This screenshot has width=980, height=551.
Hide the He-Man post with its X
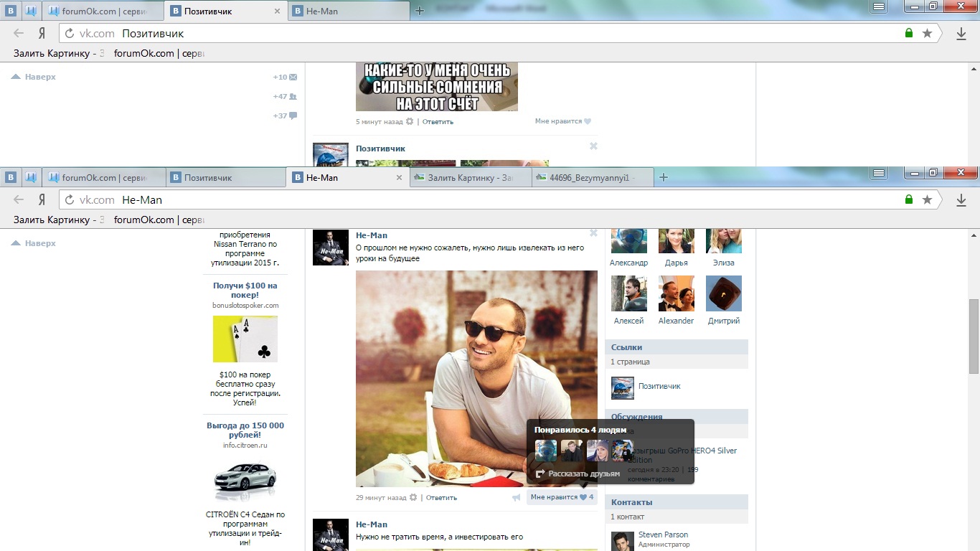coord(593,232)
